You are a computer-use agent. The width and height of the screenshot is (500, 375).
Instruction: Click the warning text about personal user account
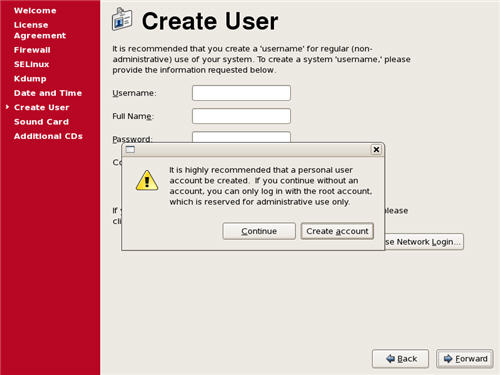pyautogui.click(x=271, y=186)
